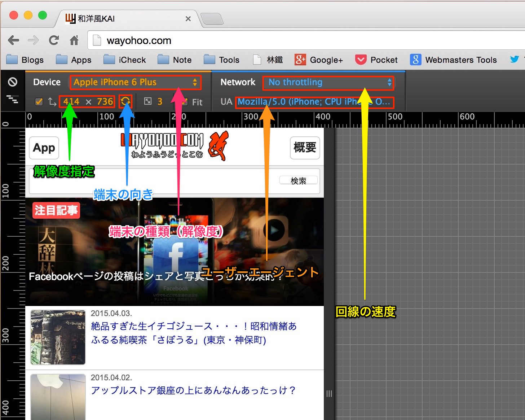Click the thumbnail for the 2015.04.02 article
This screenshot has height=420, width=525.
[58, 397]
